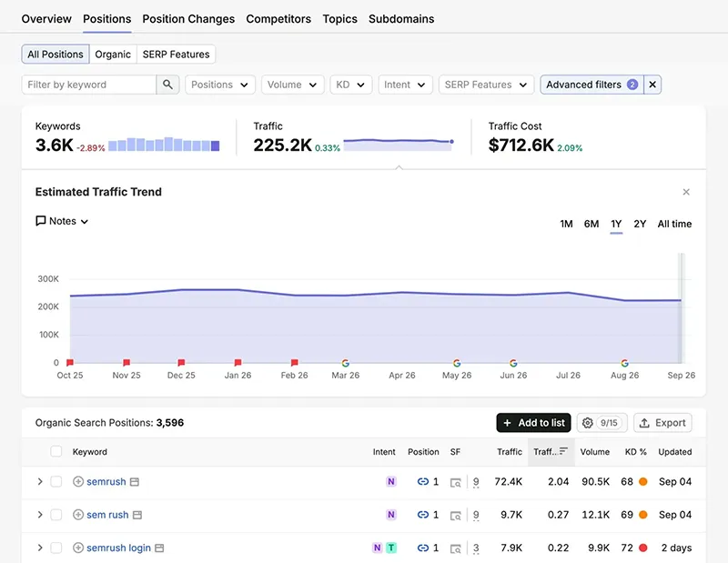This screenshot has width=728, height=563.
Task: Switch to the Position Changes tab
Action: coord(188,19)
